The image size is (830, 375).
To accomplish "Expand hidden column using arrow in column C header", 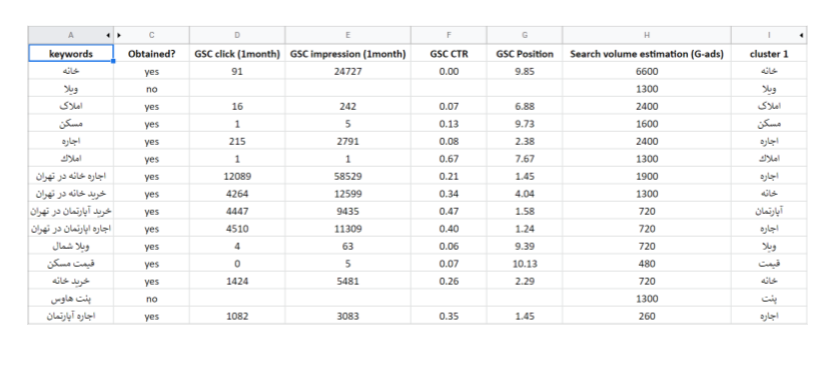I will 119,35.
